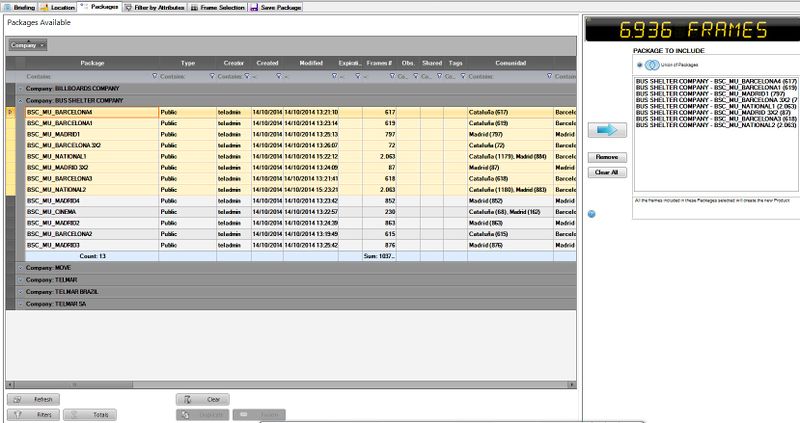Select the Union of Packages radio button
The image size is (800, 423).
(x=640, y=65)
